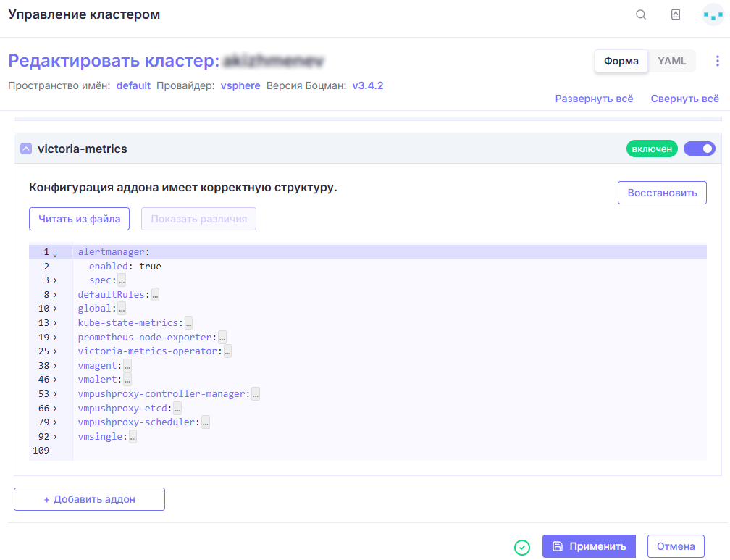Open the documentation book icon
Screen dimensions: 730x560
676,14
